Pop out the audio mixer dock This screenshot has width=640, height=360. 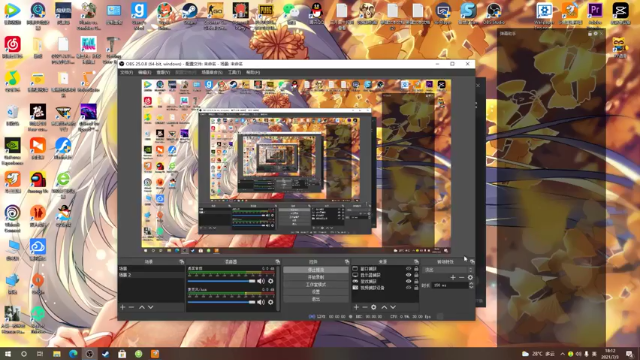278,262
